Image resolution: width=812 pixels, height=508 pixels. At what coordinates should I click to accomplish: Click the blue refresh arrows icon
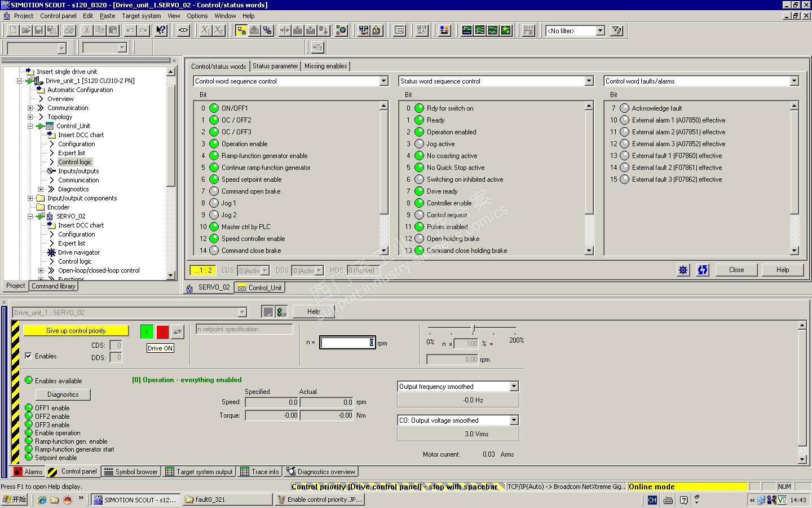pyautogui.click(x=703, y=270)
